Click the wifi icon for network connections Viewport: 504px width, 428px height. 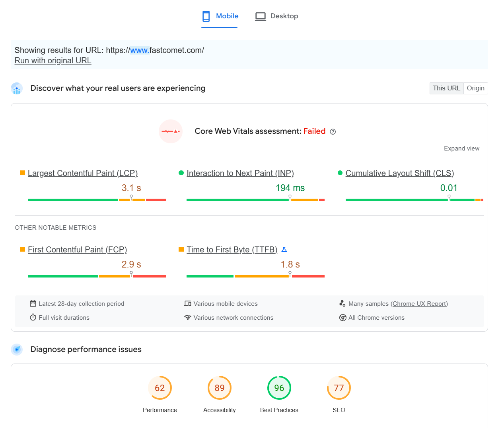[x=188, y=317]
